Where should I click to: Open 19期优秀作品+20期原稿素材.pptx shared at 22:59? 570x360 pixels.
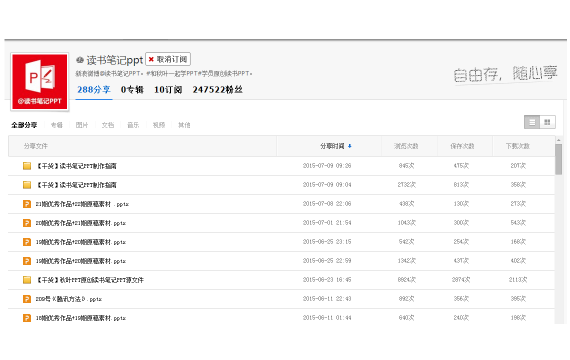click(x=81, y=261)
